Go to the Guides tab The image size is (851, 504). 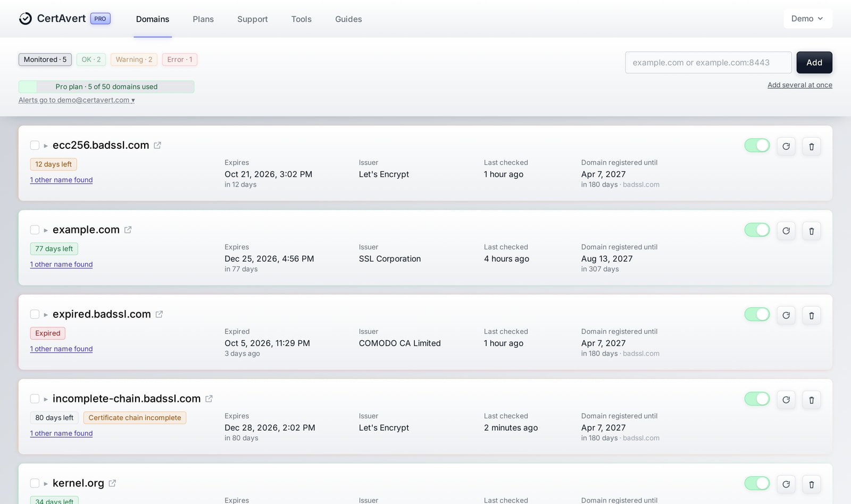click(x=348, y=19)
